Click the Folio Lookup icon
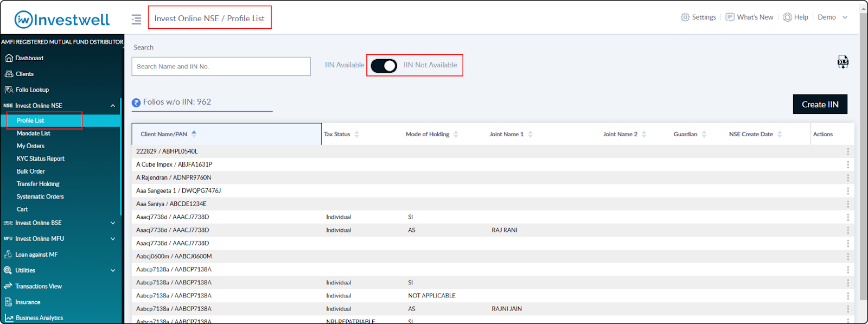The width and height of the screenshot is (868, 324). (x=9, y=90)
